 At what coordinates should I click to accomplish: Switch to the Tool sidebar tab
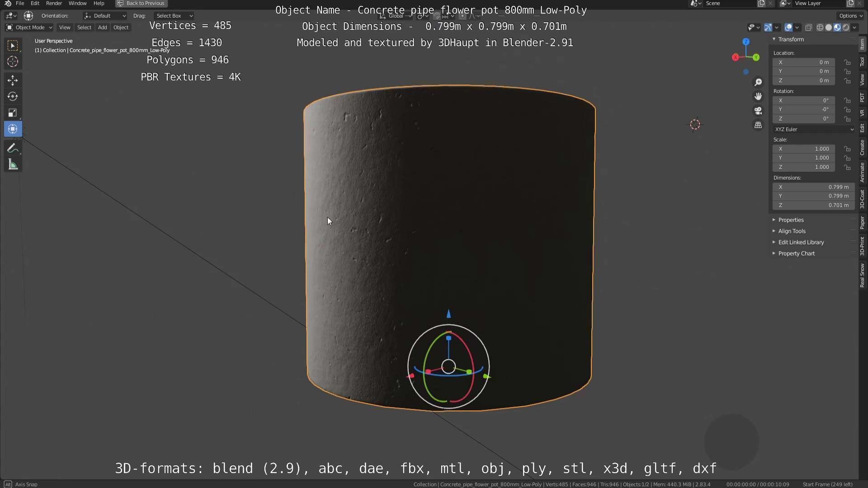tap(862, 62)
